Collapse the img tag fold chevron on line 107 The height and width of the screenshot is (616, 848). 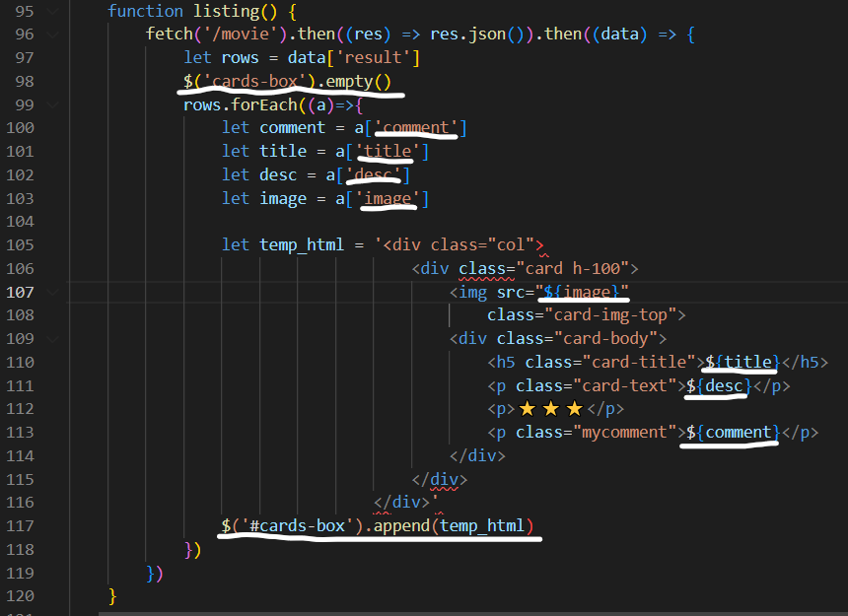pyautogui.click(x=53, y=293)
